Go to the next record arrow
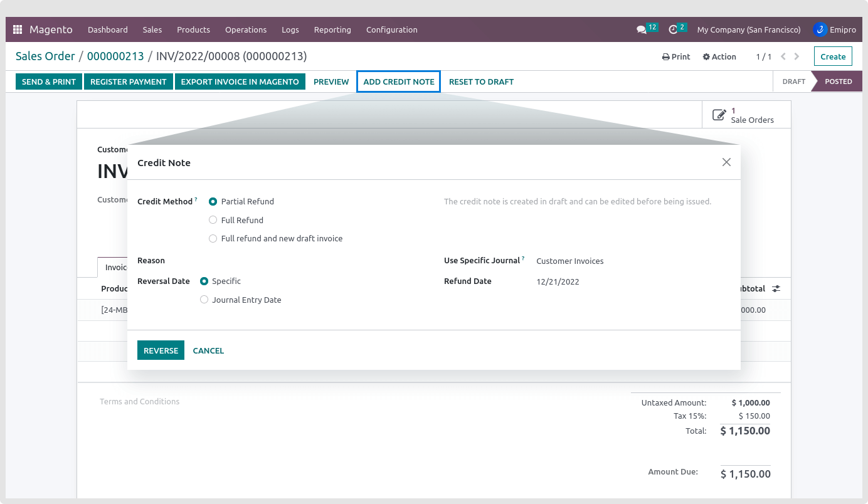This screenshot has height=504, width=868. [797, 56]
